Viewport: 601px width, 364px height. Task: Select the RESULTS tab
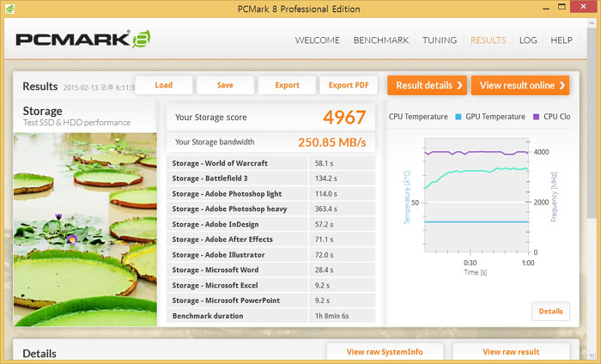click(x=488, y=40)
